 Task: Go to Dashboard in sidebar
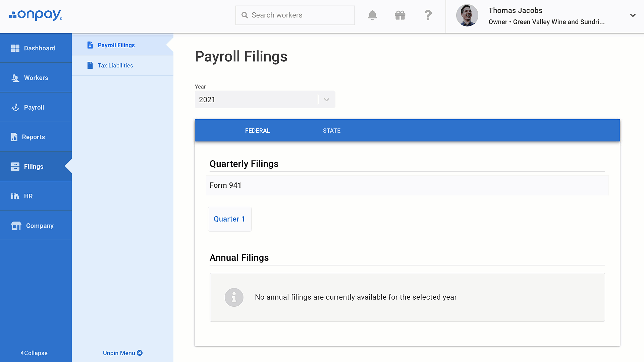click(x=36, y=48)
